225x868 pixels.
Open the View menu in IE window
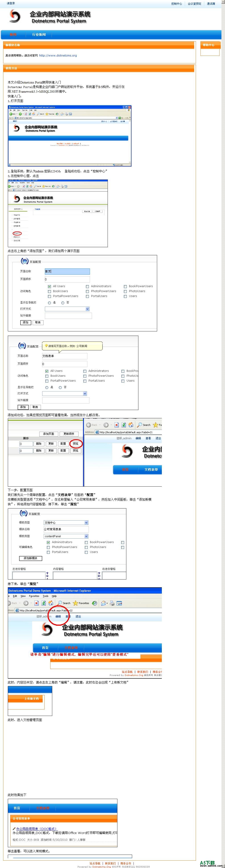coord(23,596)
